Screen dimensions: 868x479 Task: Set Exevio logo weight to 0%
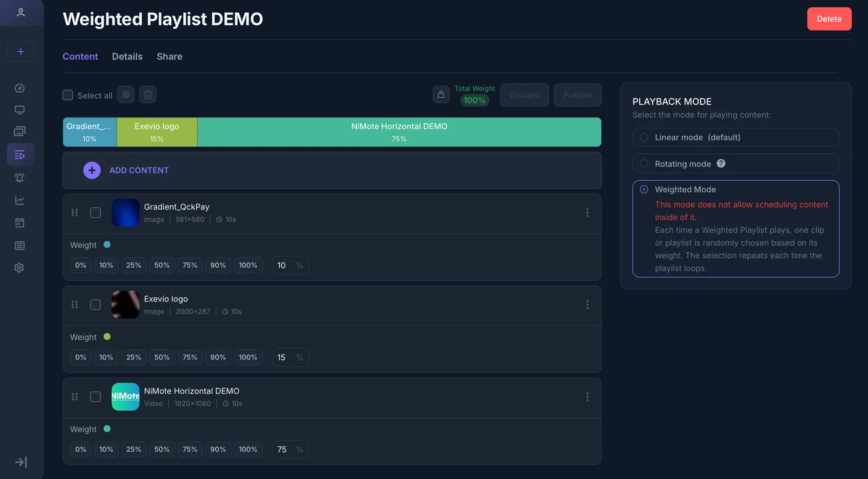(x=81, y=357)
